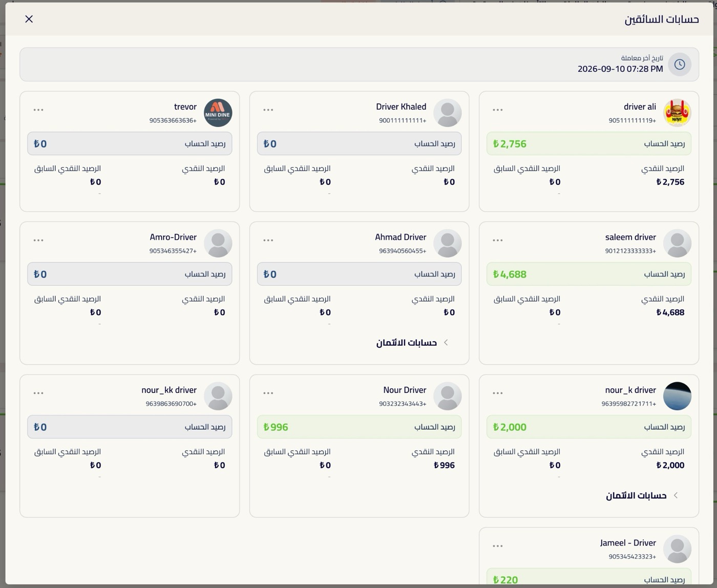Screen dimensions: 717x588
Task: Select saleem driver's رصيد الحساب balance box
Action: tap(589, 274)
